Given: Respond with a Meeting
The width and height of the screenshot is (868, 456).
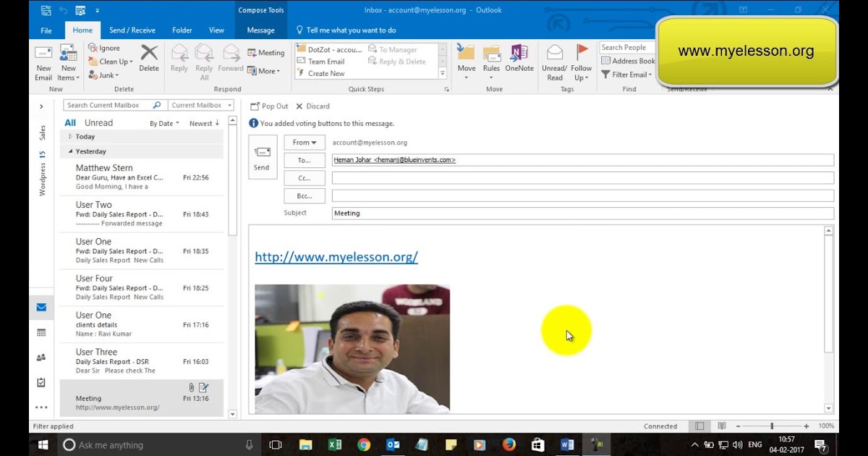Looking at the screenshot, I should coord(265,53).
